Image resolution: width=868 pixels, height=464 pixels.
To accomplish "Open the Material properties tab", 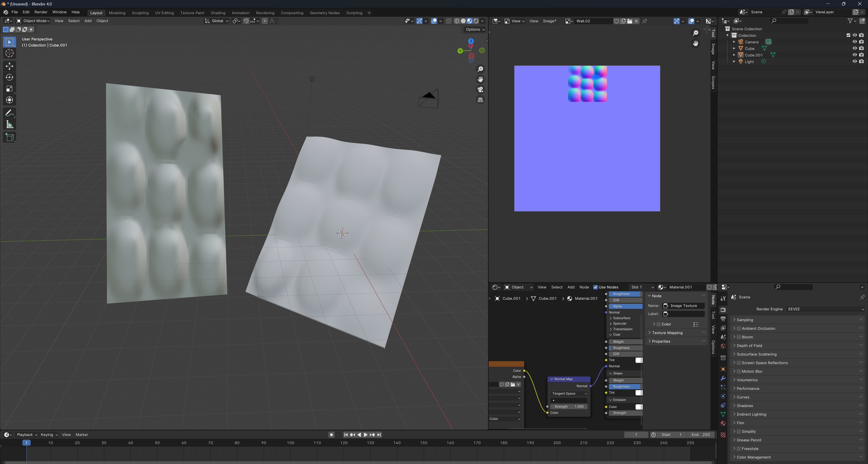I will (x=723, y=423).
